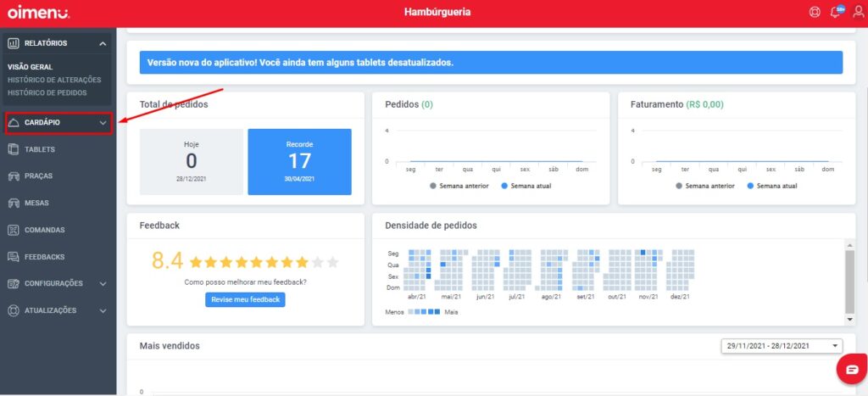Click the density panel scroll down arrow
The image size is (868, 396).
[850, 320]
